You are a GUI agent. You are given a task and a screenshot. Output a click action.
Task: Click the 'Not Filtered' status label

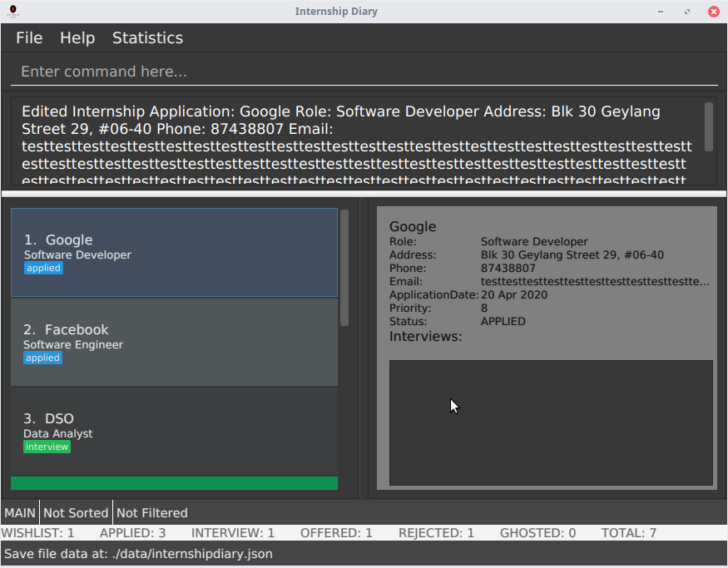(151, 513)
